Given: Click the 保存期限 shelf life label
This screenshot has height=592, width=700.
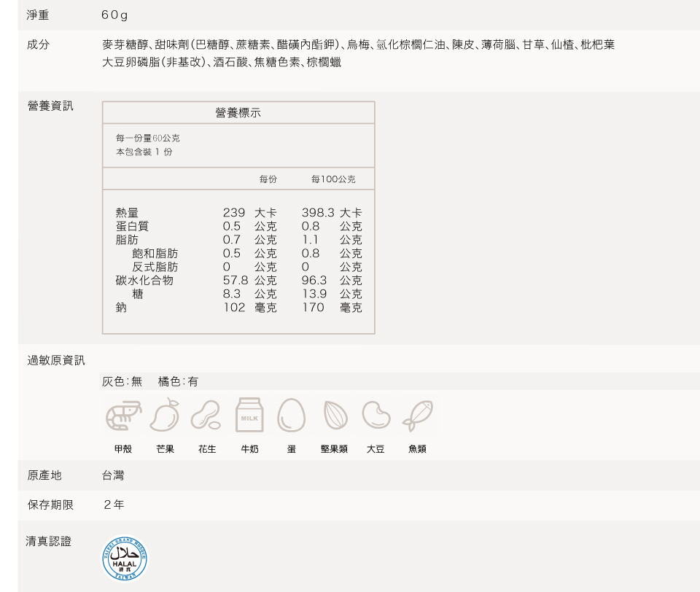Looking at the screenshot, I should (50, 505).
